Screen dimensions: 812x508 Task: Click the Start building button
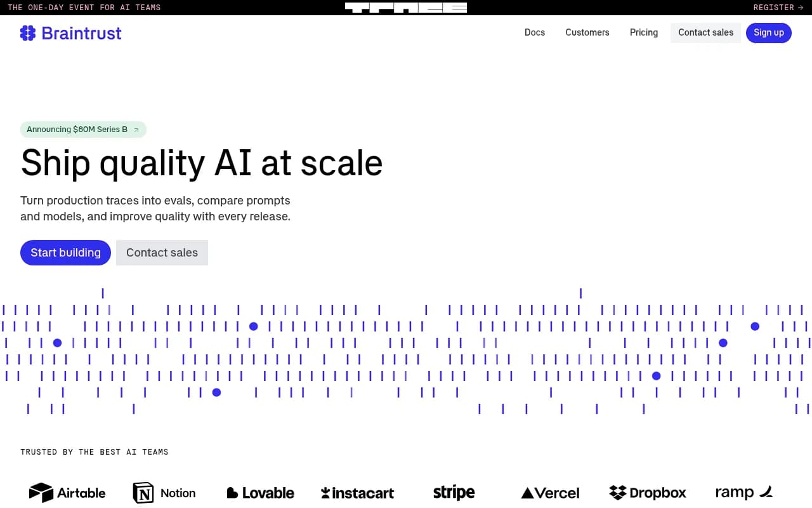pyautogui.click(x=65, y=253)
